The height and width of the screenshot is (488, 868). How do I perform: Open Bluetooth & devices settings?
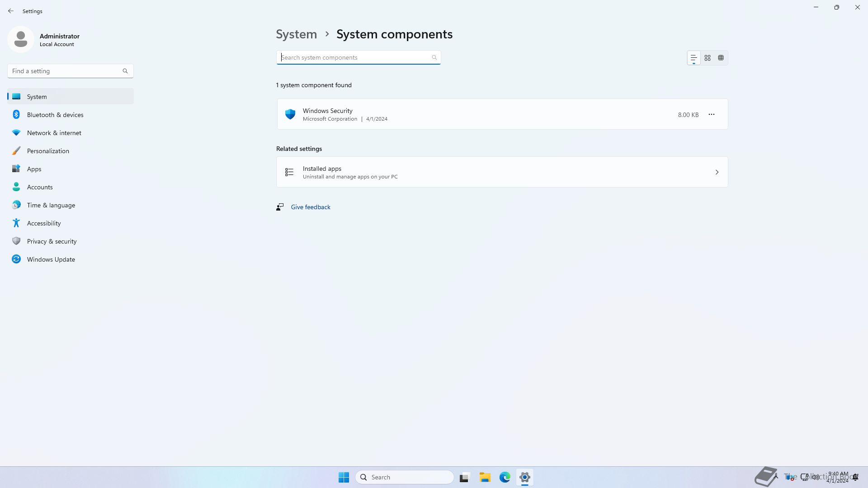(55, 115)
